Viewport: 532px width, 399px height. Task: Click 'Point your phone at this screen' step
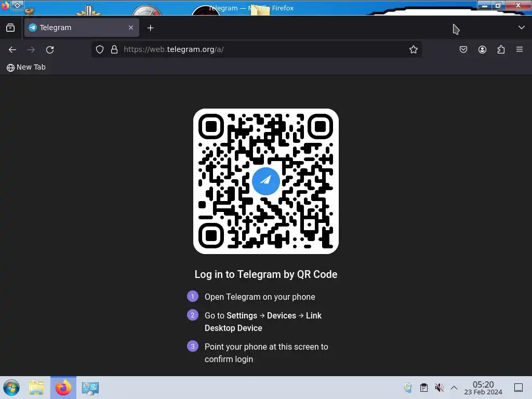(267, 353)
